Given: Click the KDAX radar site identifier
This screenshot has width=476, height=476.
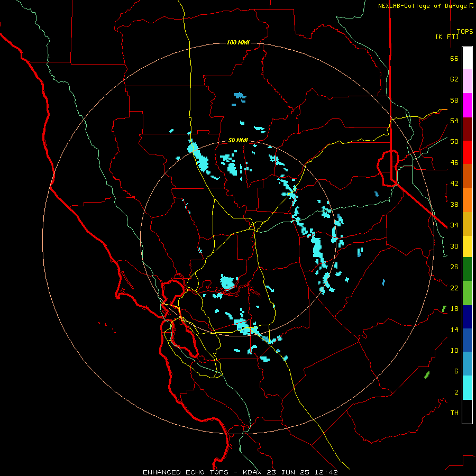Looking at the screenshot, I should pyautogui.click(x=253, y=472).
